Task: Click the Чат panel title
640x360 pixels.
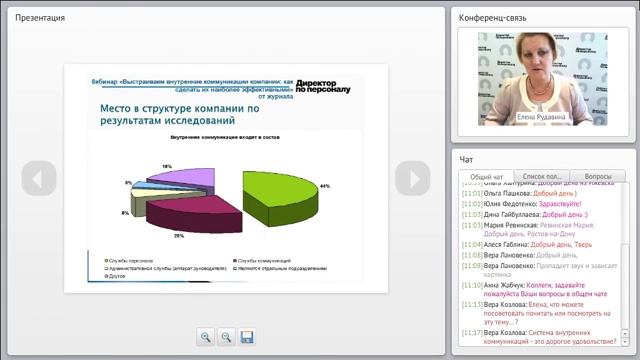Action: 466,160
